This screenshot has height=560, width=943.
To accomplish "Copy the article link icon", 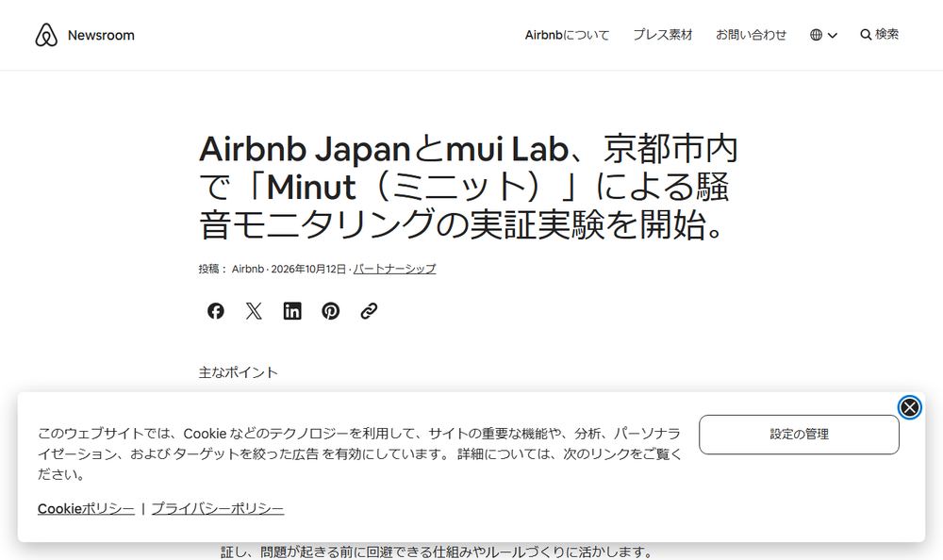I will [x=369, y=311].
